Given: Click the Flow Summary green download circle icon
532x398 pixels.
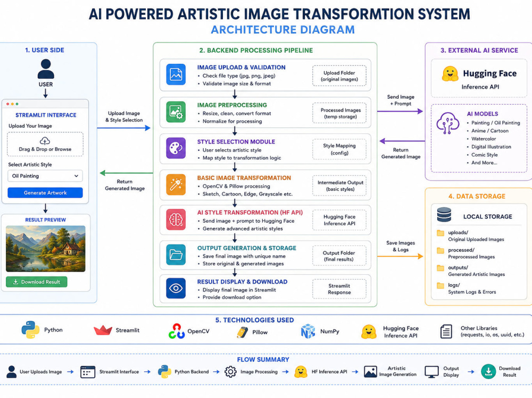Looking at the screenshot, I should pyautogui.click(x=488, y=371).
